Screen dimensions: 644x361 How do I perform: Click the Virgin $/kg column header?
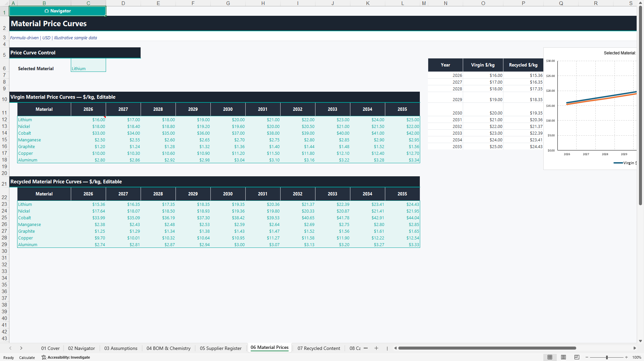[x=483, y=65]
